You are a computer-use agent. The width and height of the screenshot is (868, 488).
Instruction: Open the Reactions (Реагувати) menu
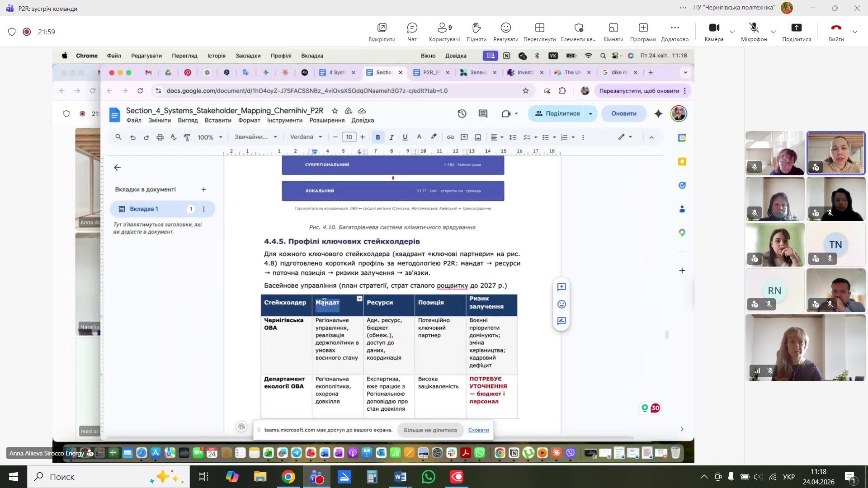pyautogui.click(x=505, y=28)
